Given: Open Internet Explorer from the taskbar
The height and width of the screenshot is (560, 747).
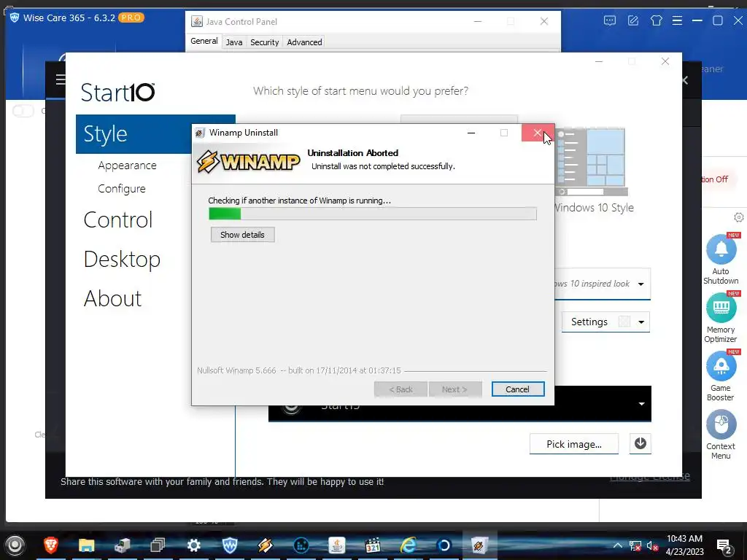Looking at the screenshot, I should pos(409,545).
